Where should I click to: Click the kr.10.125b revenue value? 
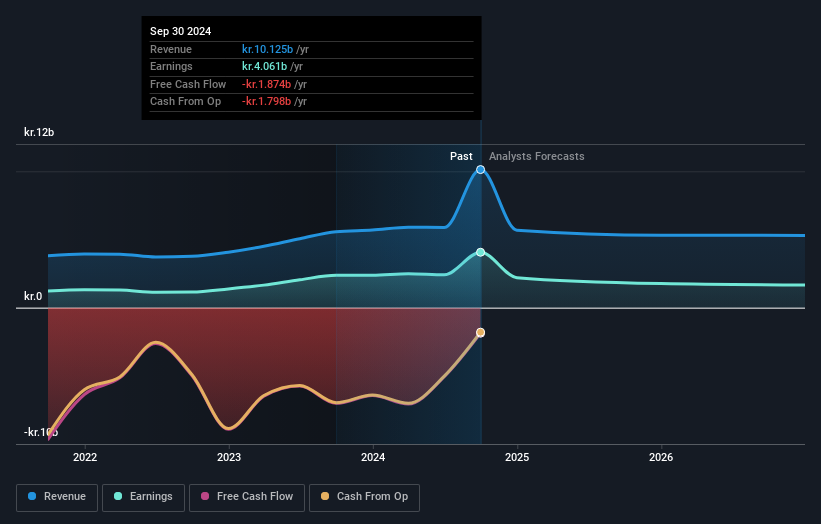tap(267, 49)
